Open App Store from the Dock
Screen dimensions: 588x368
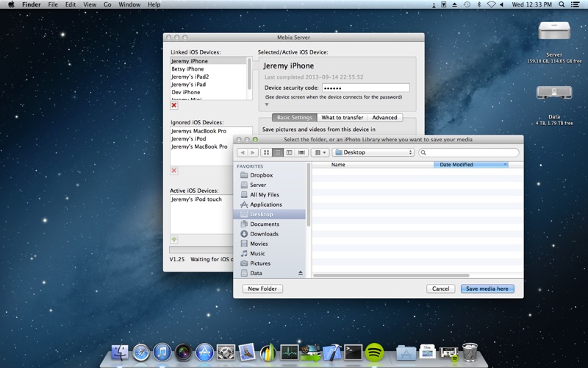pyautogui.click(x=204, y=353)
